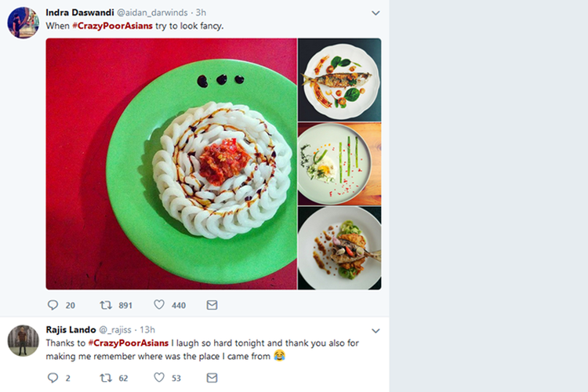The height and width of the screenshot is (392, 588).
Task: Expand the options chevron on Rajis Lando's tweet
Action: 376,330
